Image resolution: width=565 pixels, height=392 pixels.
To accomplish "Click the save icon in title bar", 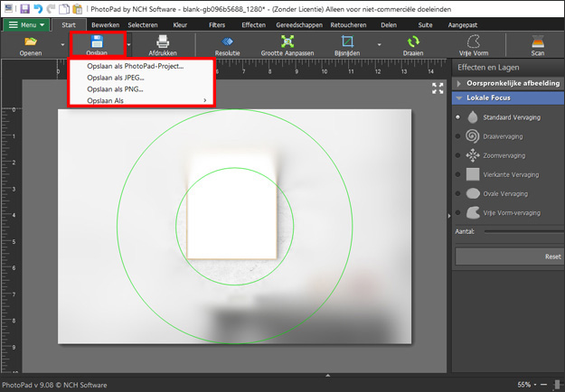I will (x=25, y=9).
